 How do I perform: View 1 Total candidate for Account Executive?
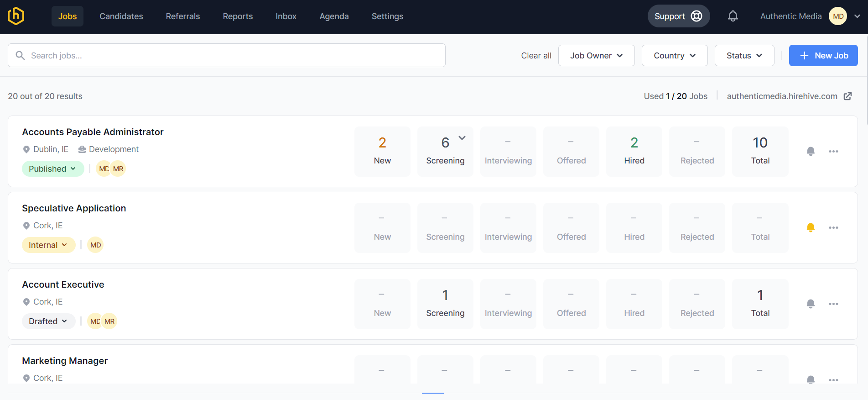760,304
